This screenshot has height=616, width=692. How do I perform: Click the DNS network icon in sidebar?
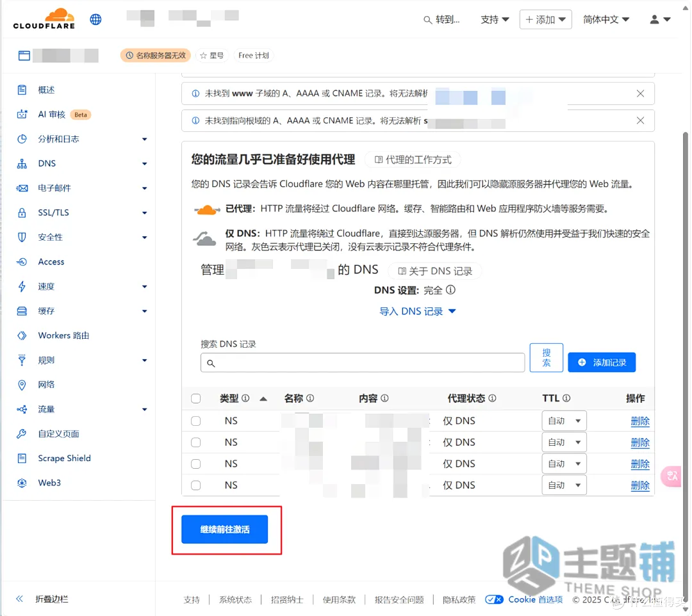(x=22, y=163)
